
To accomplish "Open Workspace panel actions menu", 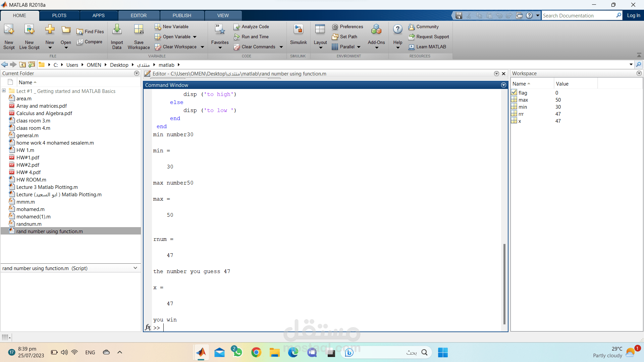I will pyautogui.click(x=639, y=73).
